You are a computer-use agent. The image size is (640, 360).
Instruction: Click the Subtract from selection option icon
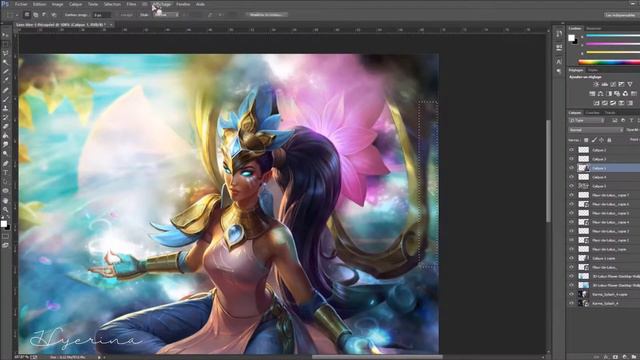pyautogui.click(x=44, y=15)
